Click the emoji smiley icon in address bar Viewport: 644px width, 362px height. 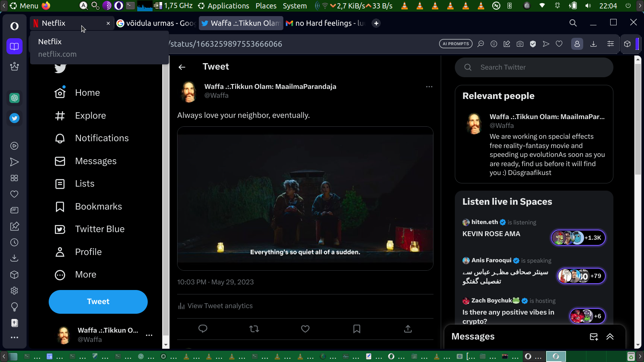pyautogui.click(x=494, y=44)
